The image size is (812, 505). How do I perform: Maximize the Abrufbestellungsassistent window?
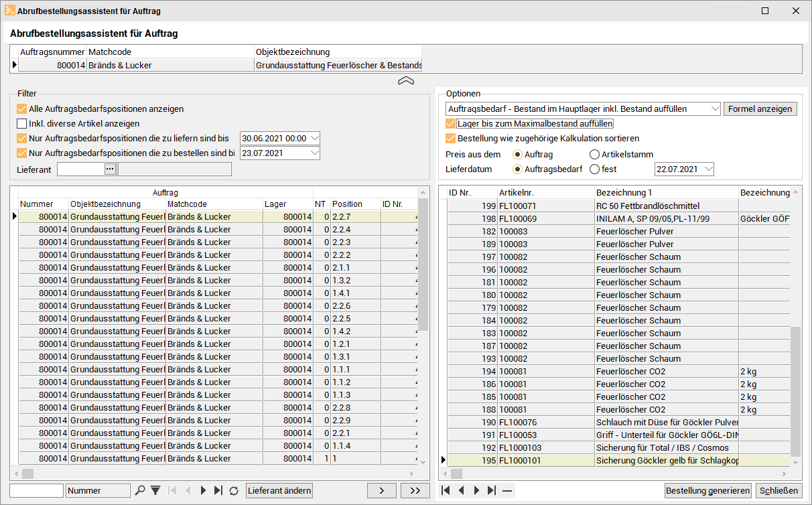[x=765, y=11]
